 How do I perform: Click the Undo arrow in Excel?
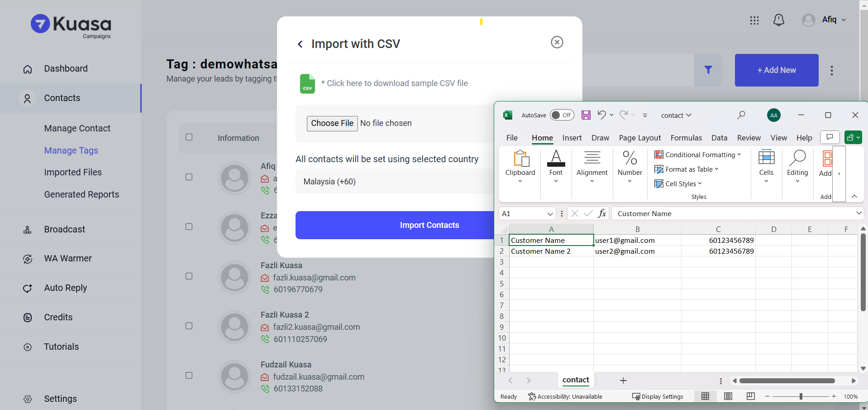601,115
